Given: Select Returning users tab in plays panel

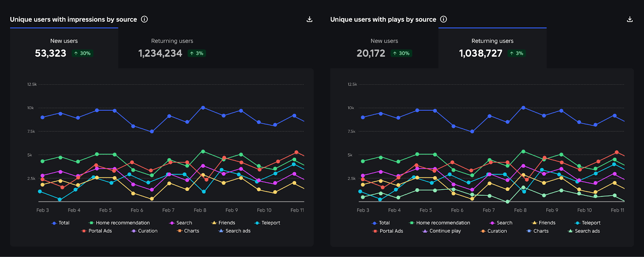Looking at the screenshot, I should click(492, 47).
